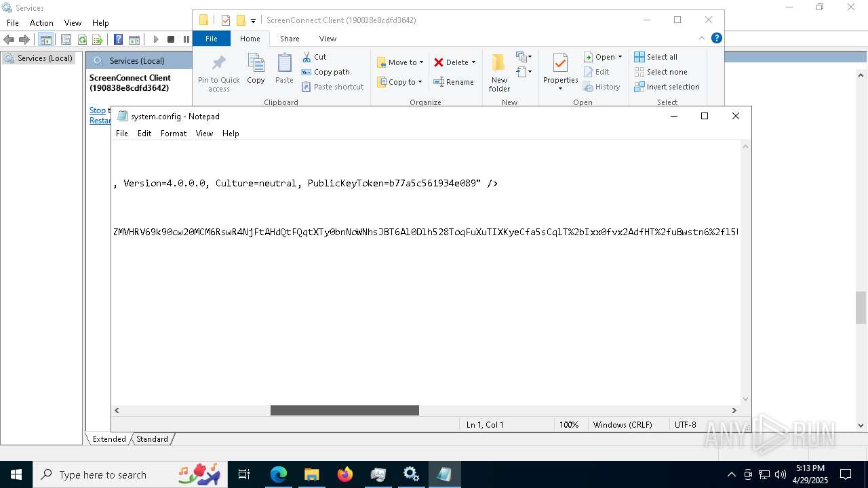Open the notification center icon
Screen dimensions: 868x488
tap(846, 474)
